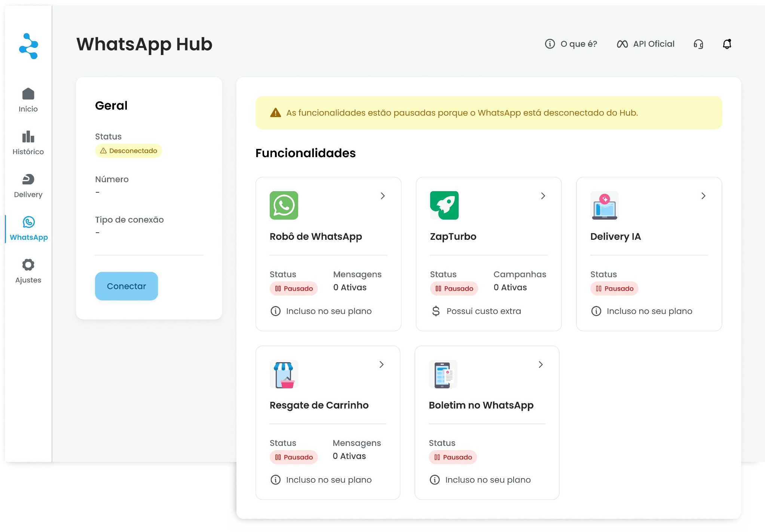Screen dimensions: 765x532
Task: Open the Delivery section
Action: (28, 186)
